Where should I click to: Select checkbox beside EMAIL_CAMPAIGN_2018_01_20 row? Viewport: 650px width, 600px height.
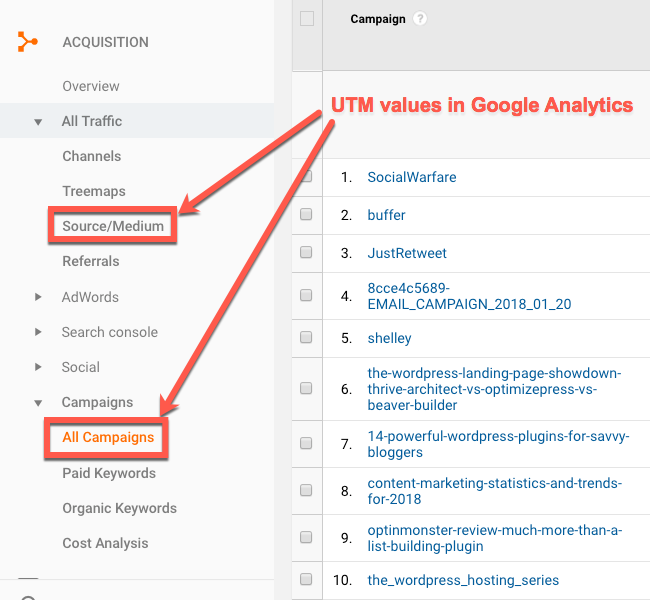(x=306, y=295)
